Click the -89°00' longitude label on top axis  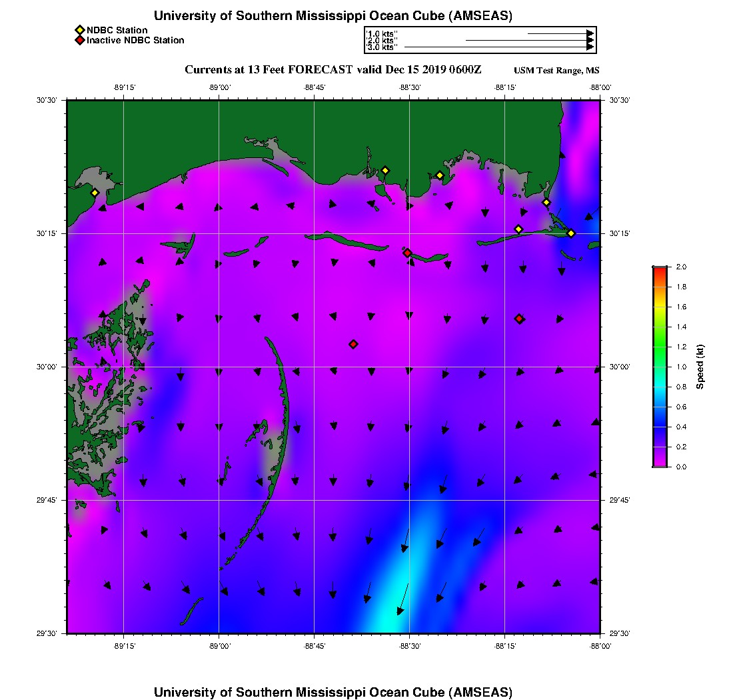pyautogui.click(x=219, y=87)
